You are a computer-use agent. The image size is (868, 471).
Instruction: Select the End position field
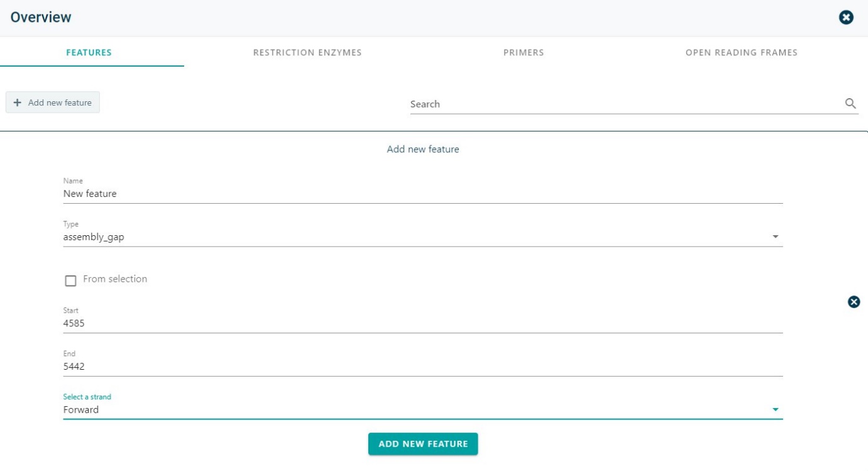[422, 367]
